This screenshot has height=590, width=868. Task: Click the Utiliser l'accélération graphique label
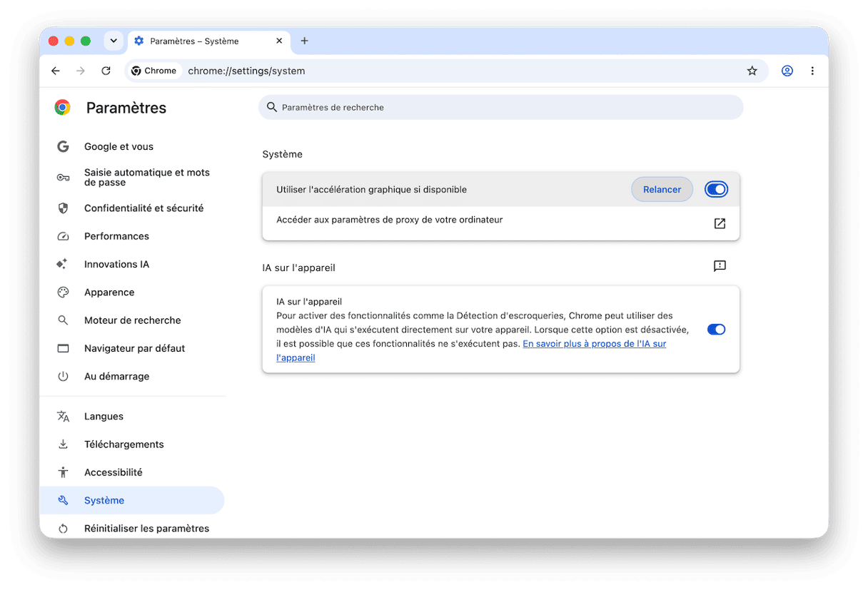tap(371, 190)
